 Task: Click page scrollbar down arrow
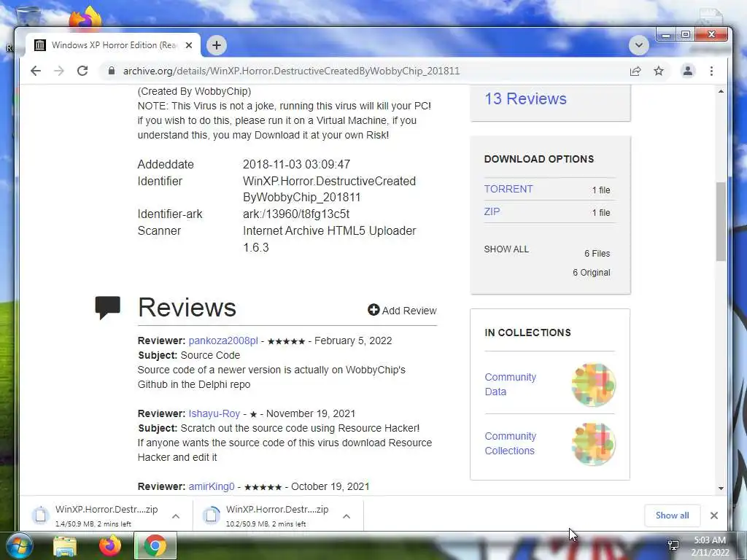tap(721, 488)
